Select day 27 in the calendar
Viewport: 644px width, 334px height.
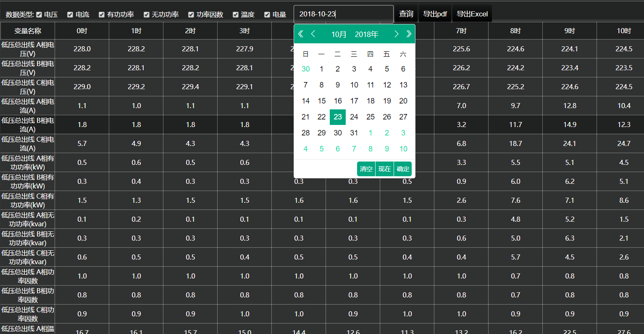pyautogui.click(x=403, y=117)
